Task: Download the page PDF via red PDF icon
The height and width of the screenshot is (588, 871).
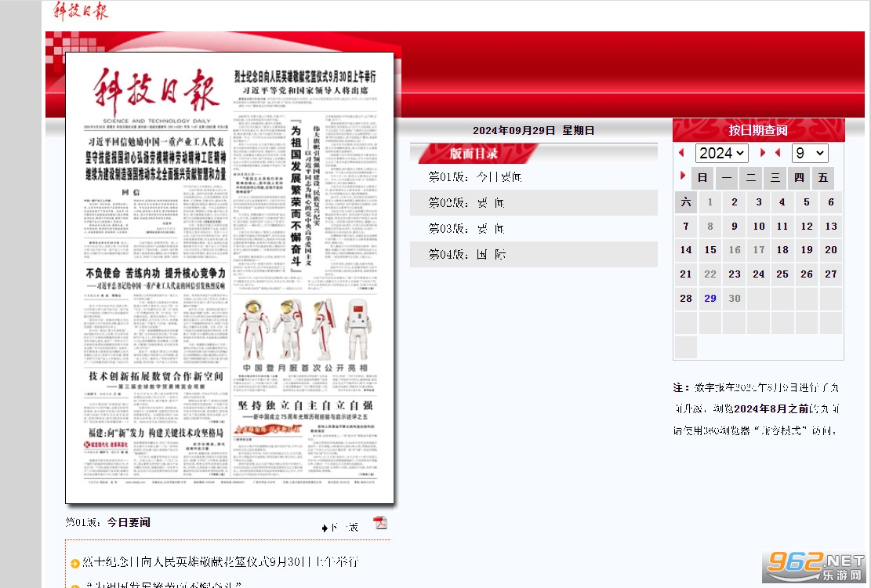Action: [x=380, y=522]
